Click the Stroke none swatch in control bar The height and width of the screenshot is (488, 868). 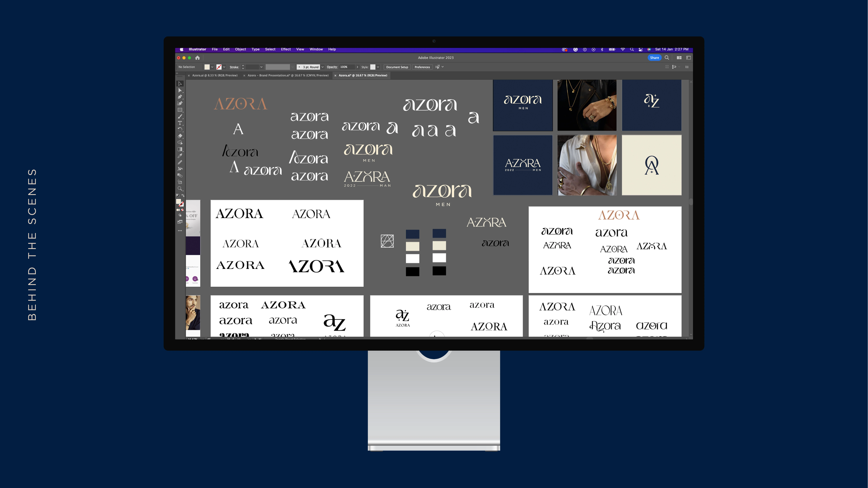(x=219, y=67)
